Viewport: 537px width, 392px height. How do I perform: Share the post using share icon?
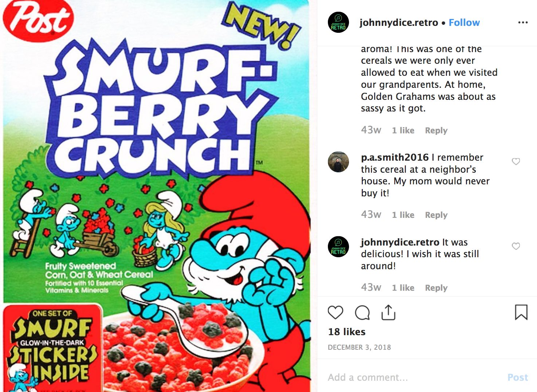388,312
